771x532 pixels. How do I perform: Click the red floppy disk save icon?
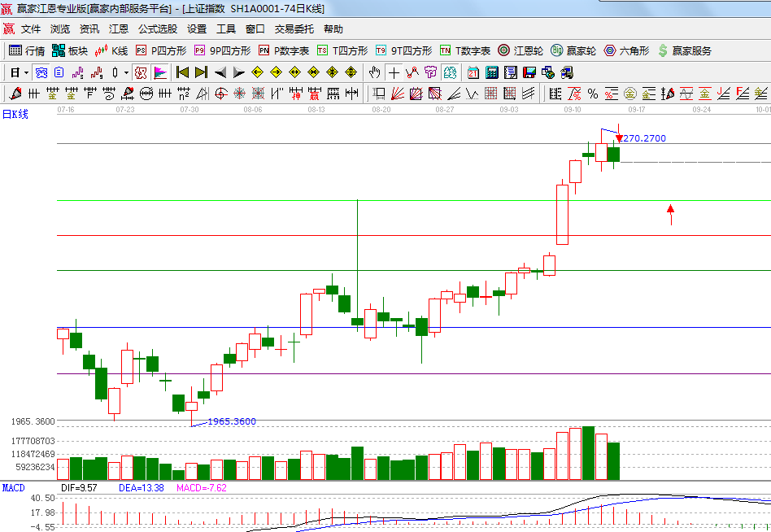click(529, 72)
